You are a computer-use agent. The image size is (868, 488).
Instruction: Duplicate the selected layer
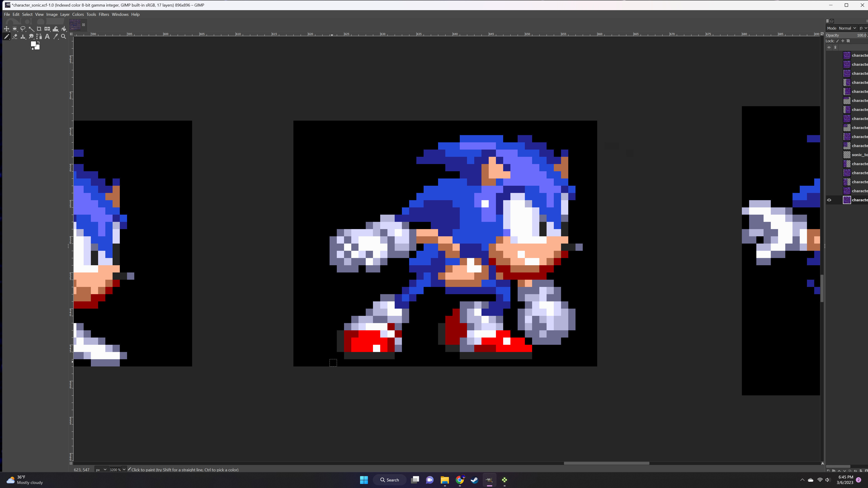pyautogui.click(x=850, y=471)
